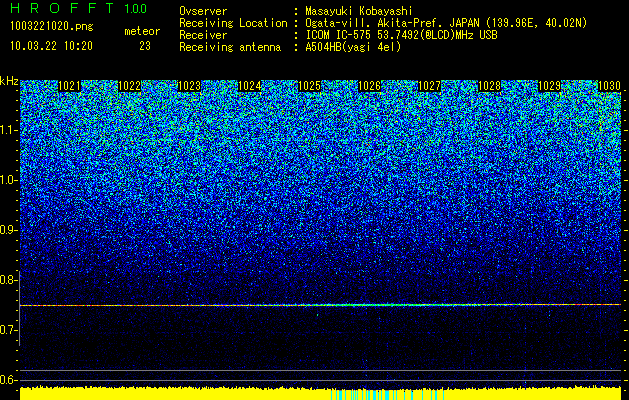Click the HROFFT program title
Viewport: 629px width, 400px height.
tap(62, 8)
